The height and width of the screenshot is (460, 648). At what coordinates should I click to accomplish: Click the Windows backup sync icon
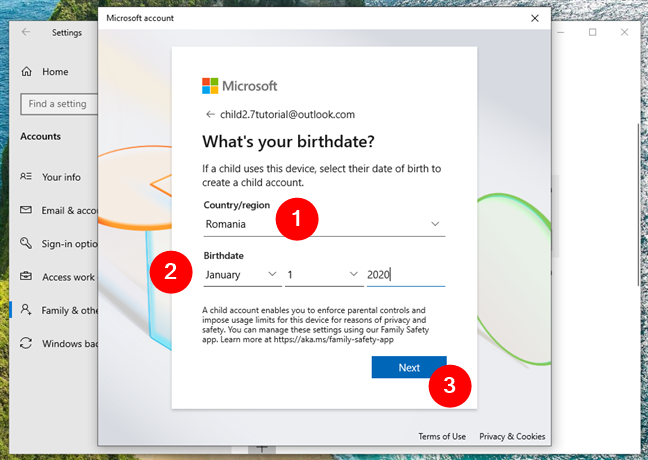pos(26,343)
